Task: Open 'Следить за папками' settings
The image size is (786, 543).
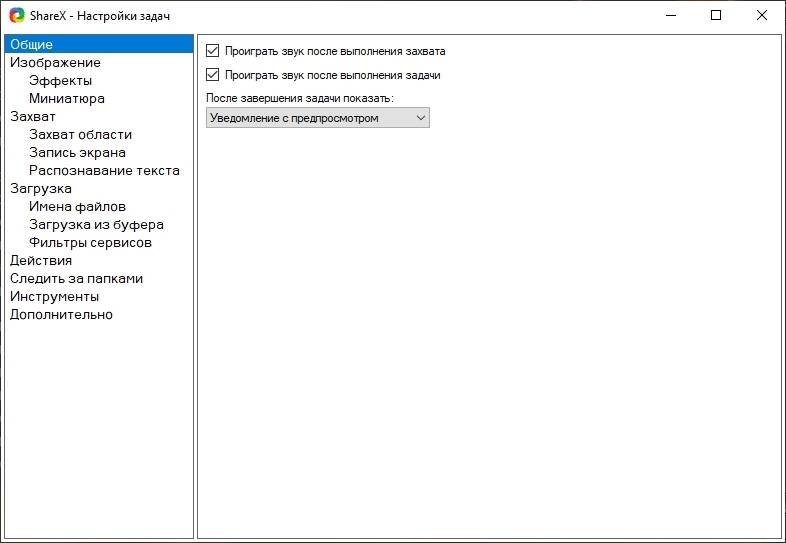Action: click(x=76, y=278)
